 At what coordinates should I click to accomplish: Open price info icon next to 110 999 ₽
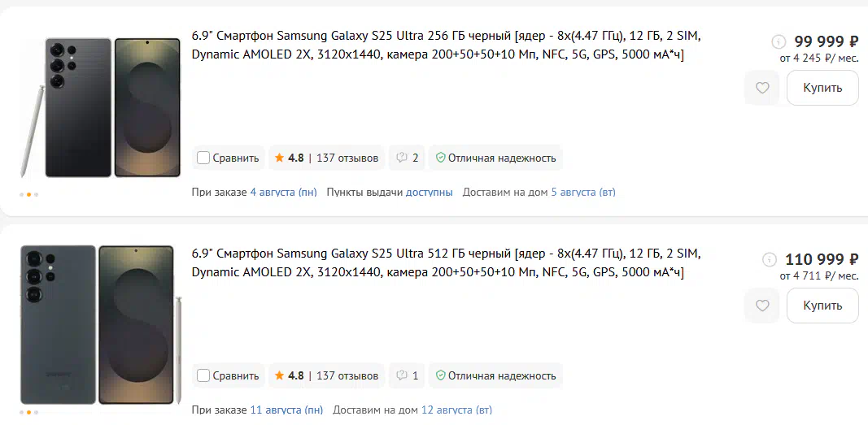(770, 259)
